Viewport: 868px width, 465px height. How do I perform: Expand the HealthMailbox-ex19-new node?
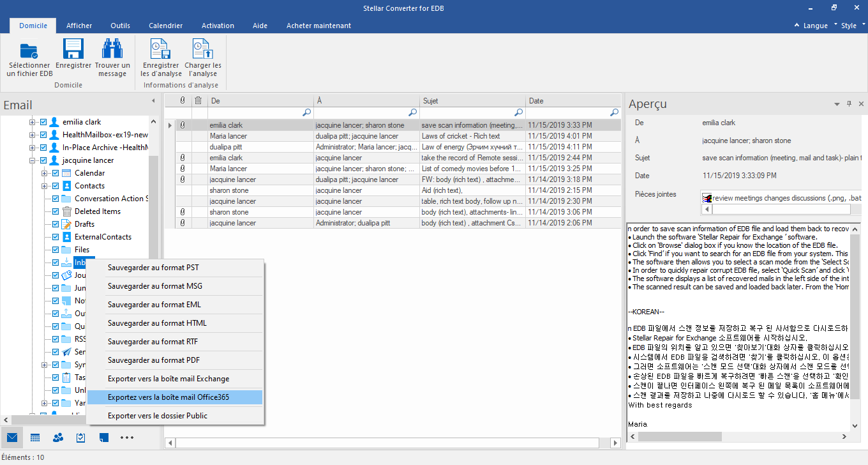pyautogui.click(x=32, y=135)
